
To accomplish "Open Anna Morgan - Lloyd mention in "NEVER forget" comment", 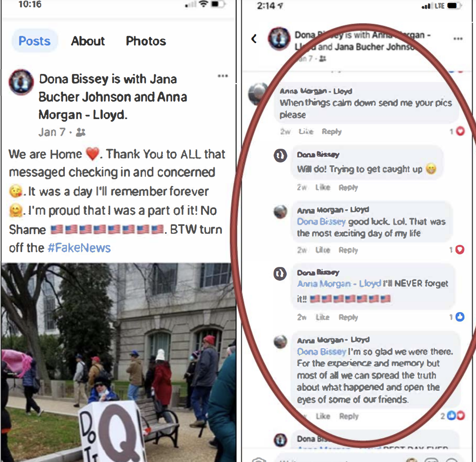I will click(x=339, y=284).
